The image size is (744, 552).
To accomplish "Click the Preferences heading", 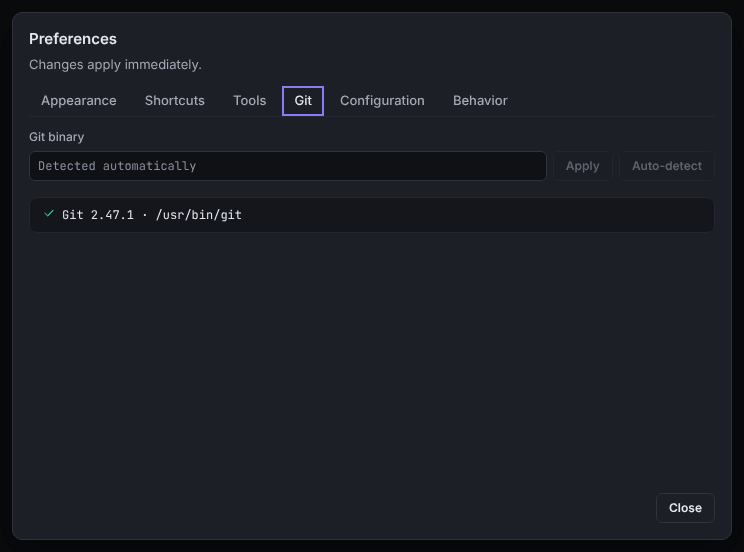I will (73, 39).
